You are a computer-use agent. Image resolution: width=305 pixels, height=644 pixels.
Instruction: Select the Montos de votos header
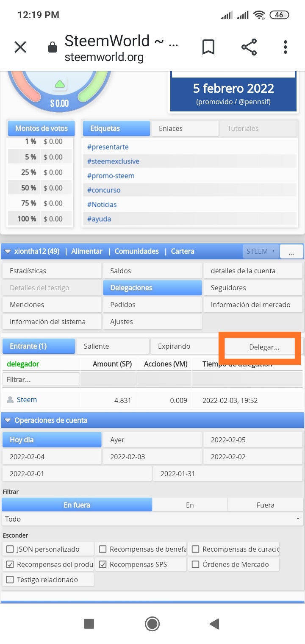[x=41, y=128]
